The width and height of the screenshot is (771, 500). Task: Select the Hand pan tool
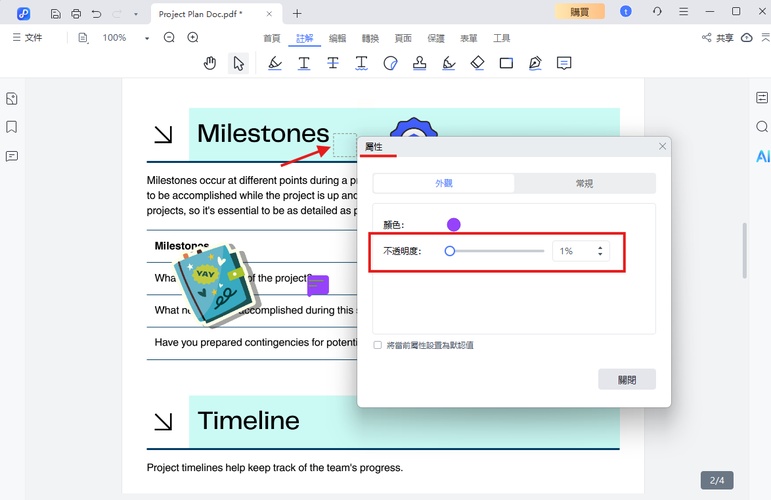pyautogui.click(x=210, y=63)
